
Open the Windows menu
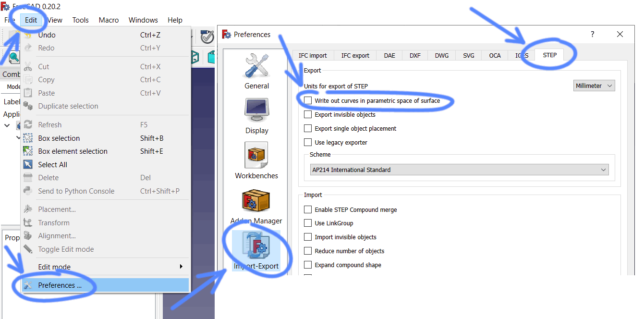[143, 20]
